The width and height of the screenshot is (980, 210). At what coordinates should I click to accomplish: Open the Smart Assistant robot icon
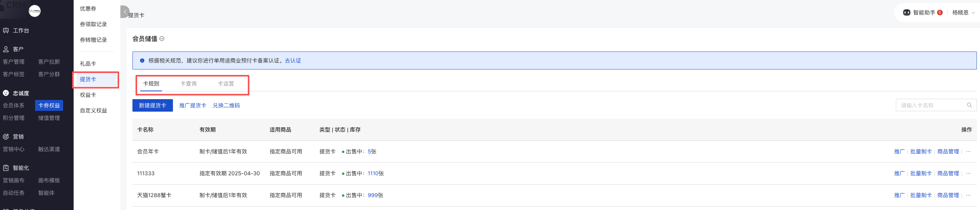(906, 12)
